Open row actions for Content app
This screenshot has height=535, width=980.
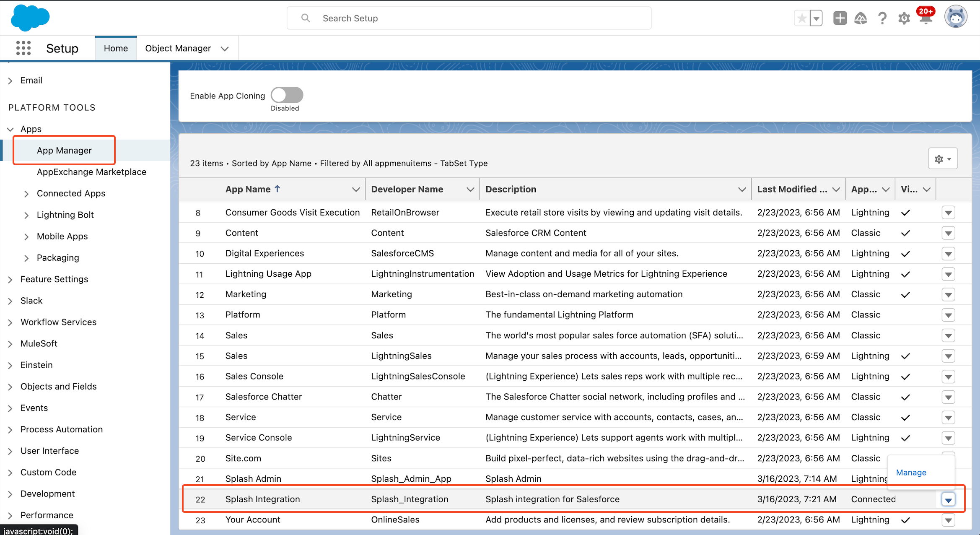948,233
